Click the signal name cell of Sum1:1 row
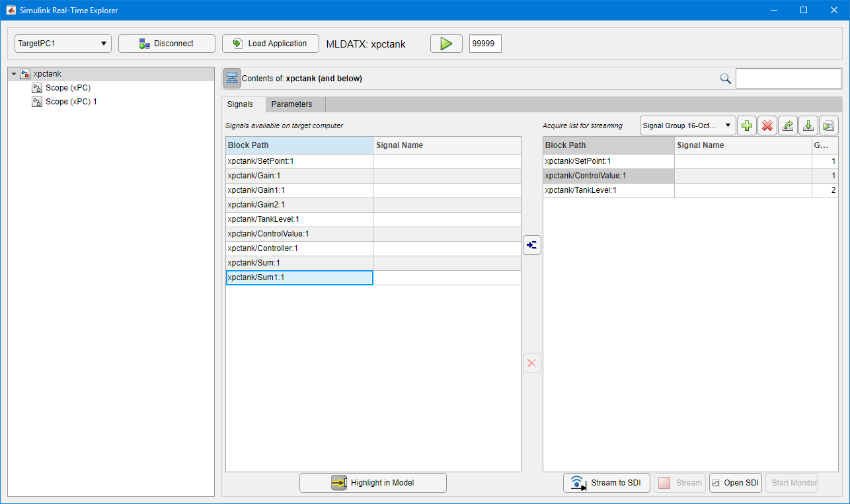The image size is (850, 504). pos(447,277)
